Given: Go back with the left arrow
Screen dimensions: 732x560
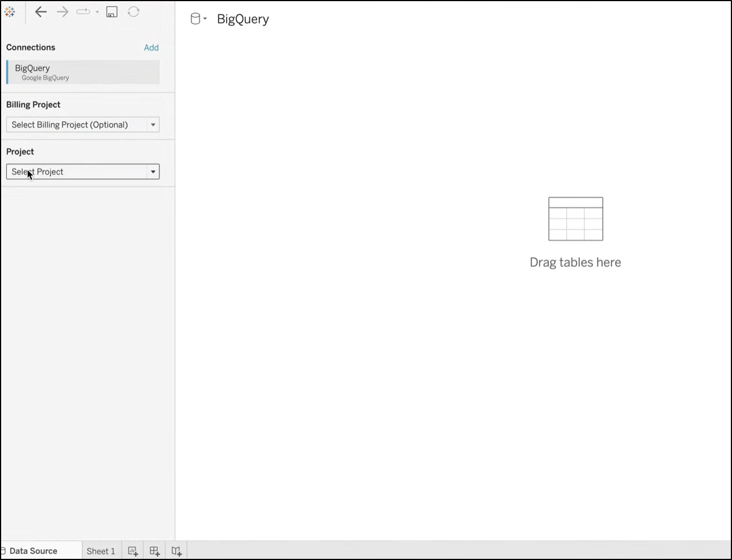Looking at the screenshot, I should (40, 12).
